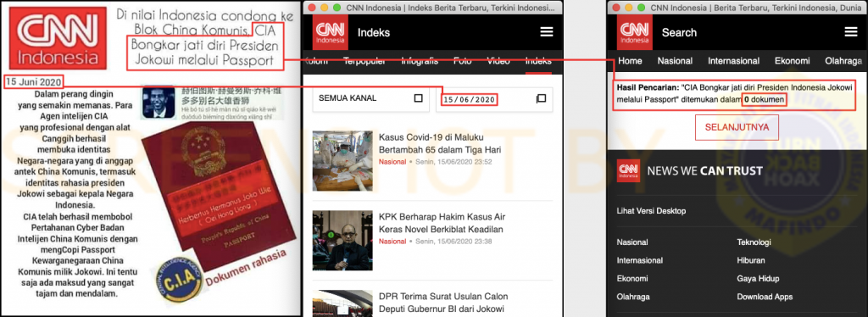Select the active Indeks tab
The image size is (868, 317).
coord(538,61)
